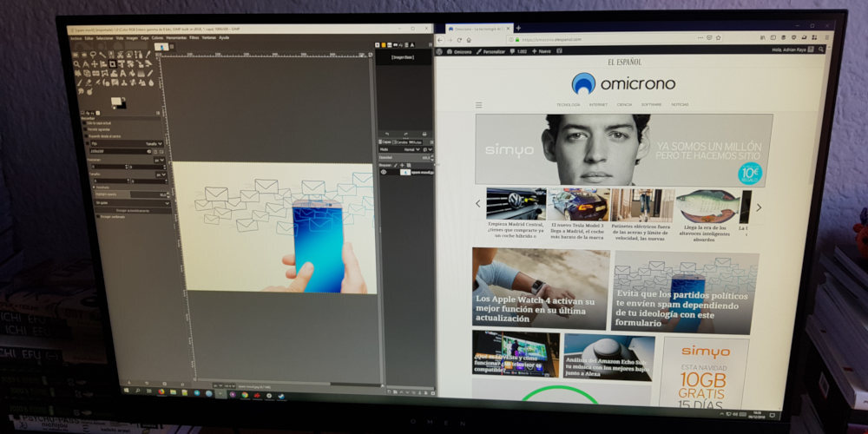This screenshot has height=434, width=868.
Task: Select the Scissors Select tool
Action: (120, 54)
